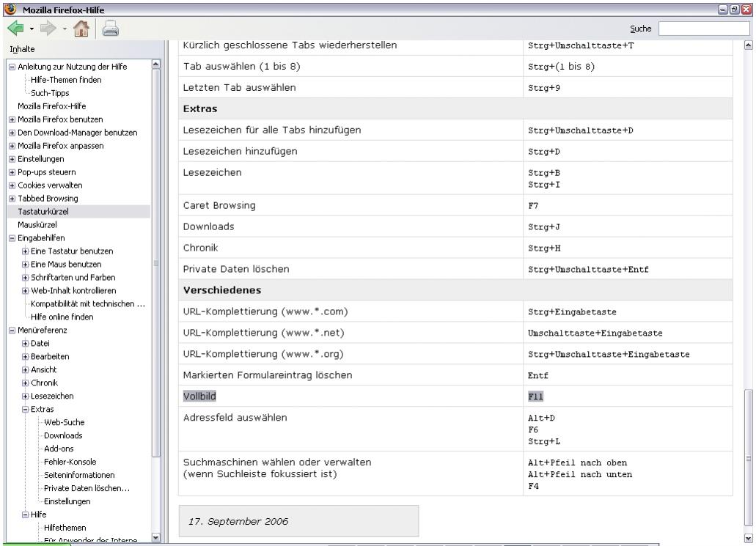Open the Add-ons topic
Viewport: 756px width, 546px height.
(59, 449)
